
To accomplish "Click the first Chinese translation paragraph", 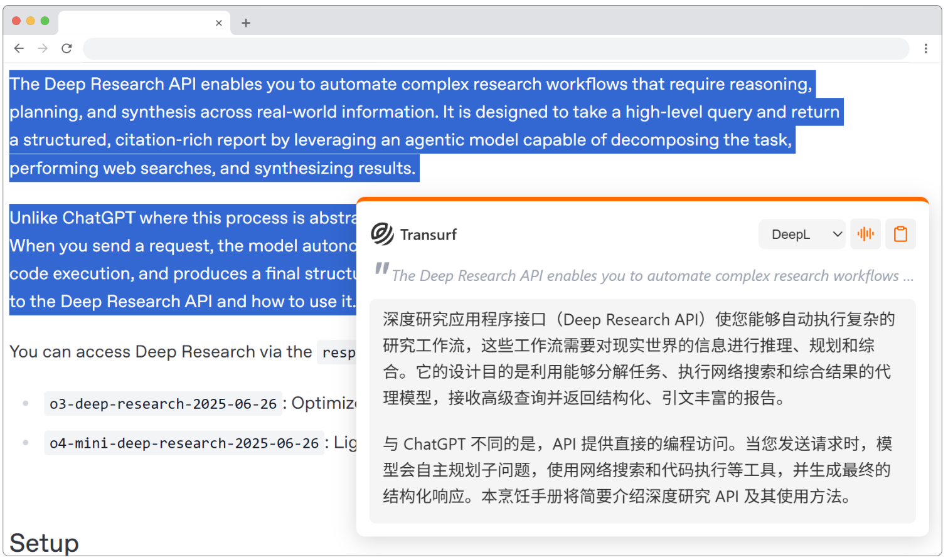I will coord(639,358).
